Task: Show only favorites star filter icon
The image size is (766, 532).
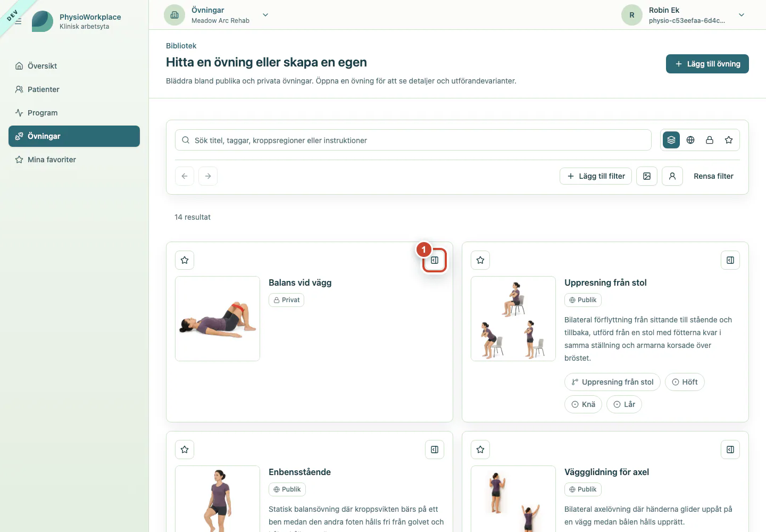Action: click(729, 140)
